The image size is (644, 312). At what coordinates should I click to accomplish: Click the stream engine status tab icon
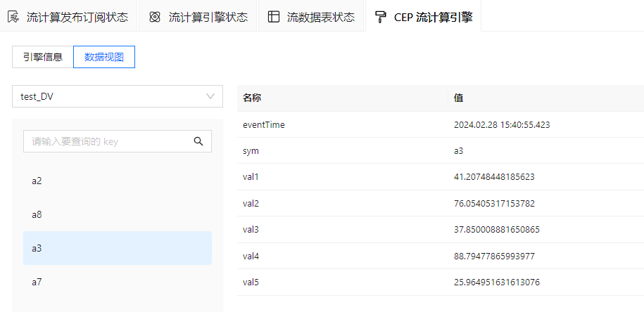point(155,18)
